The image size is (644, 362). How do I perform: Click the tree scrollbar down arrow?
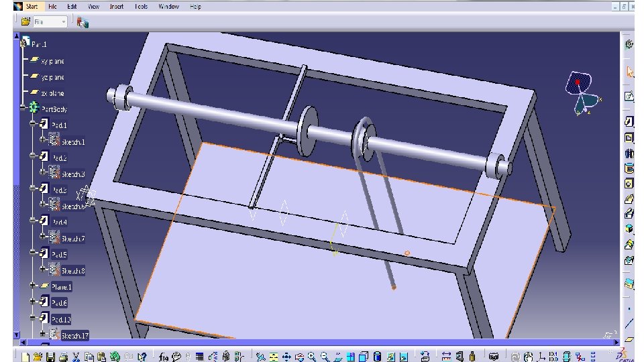pyautogui.click(x=16, y=335)
